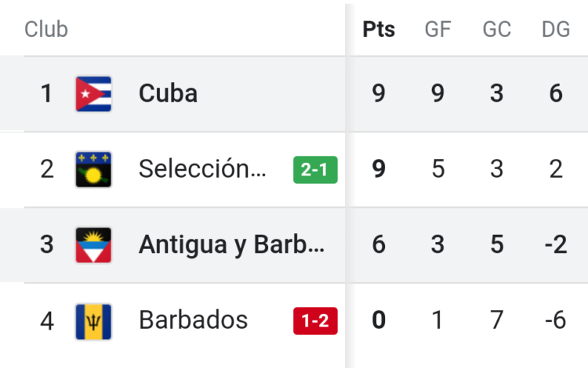The image size is (588, 368).
Task: Click Antigua y Barbuda's goal difference -2
Action: tap(554, 244)
